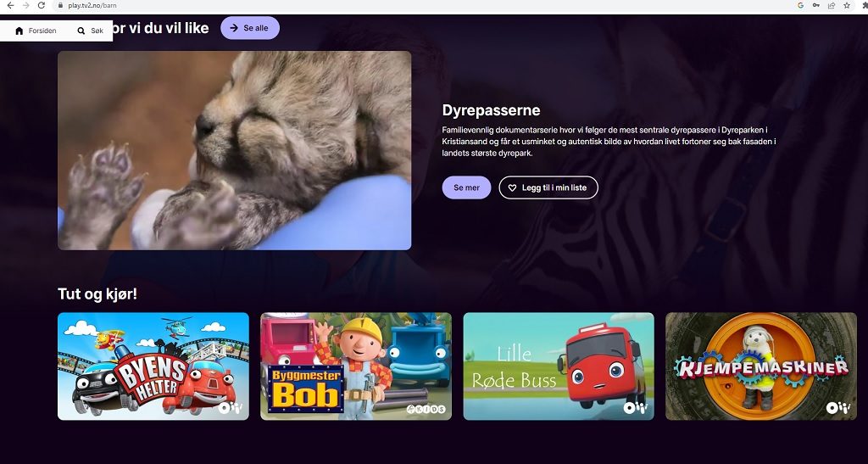Click the browser back arrow
The image size is (868, 464).
point(10,5)
